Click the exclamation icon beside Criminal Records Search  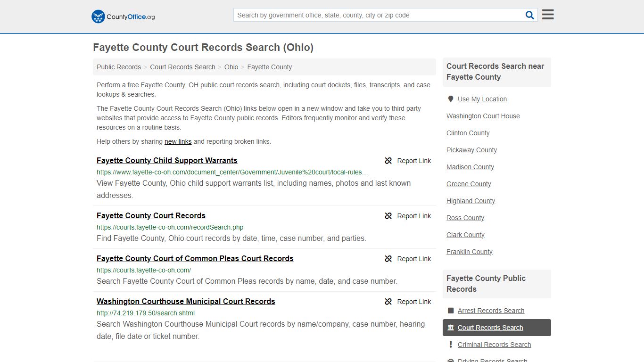tap(451, 345)
